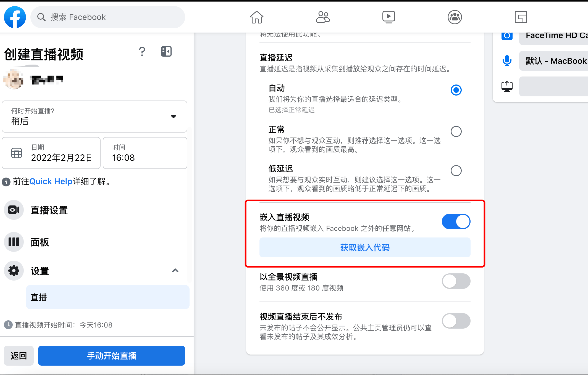This screenshot has height=375, width=588.
Task: Disable the 嵌入直播视频 toggle
Action: point(456,221)
